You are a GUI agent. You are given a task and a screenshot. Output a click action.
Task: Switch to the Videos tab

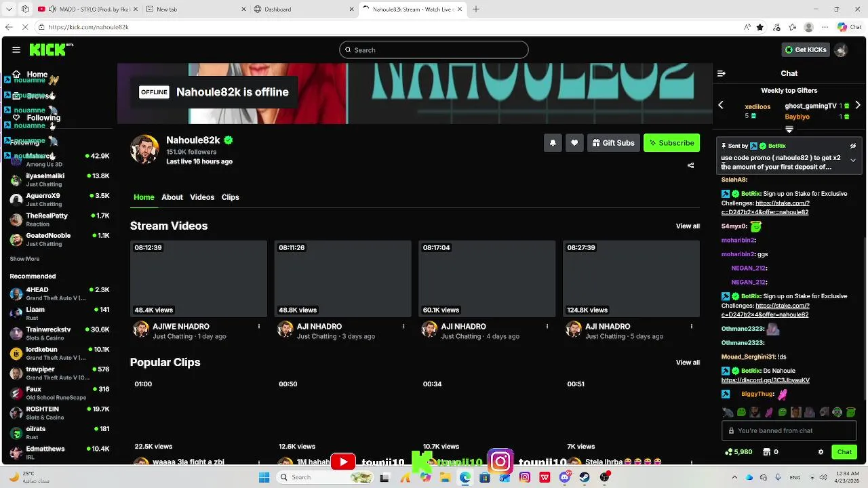tap(202, 197)
